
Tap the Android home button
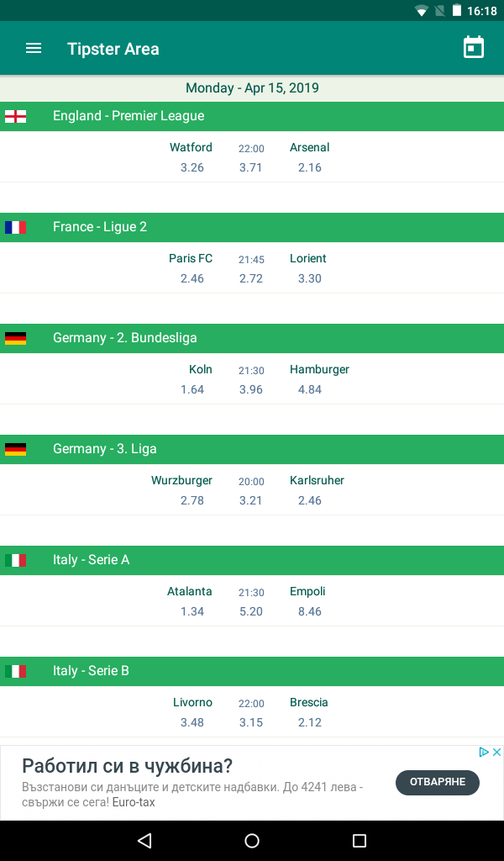tap(252, 840)
